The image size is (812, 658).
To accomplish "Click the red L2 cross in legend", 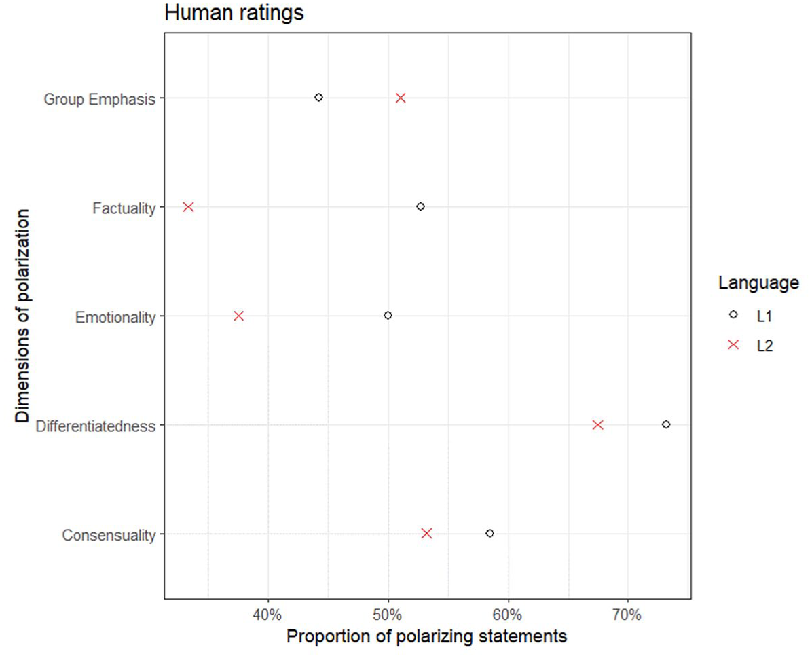I will [x=733, y=344].
